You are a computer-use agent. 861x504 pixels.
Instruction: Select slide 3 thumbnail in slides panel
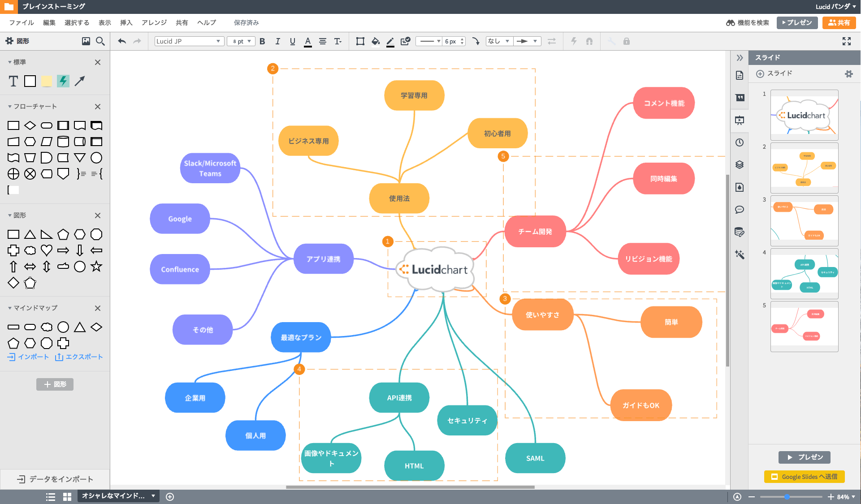804,220
